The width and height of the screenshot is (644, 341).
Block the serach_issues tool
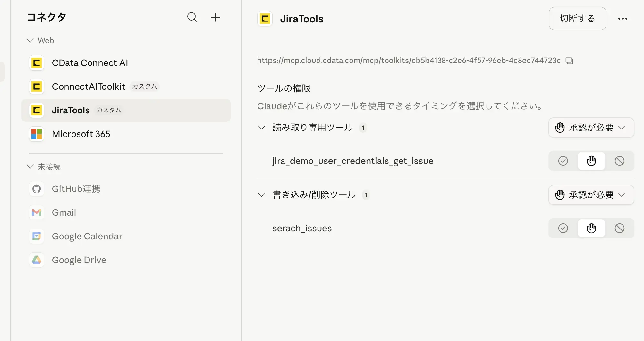(620, 228)
